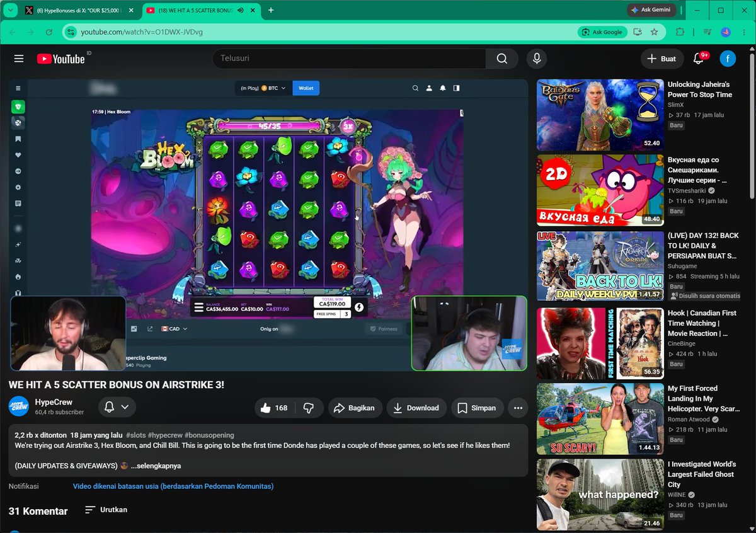Click slot game hamburger menu icon
756x533 pixels.
pos(198,307)
